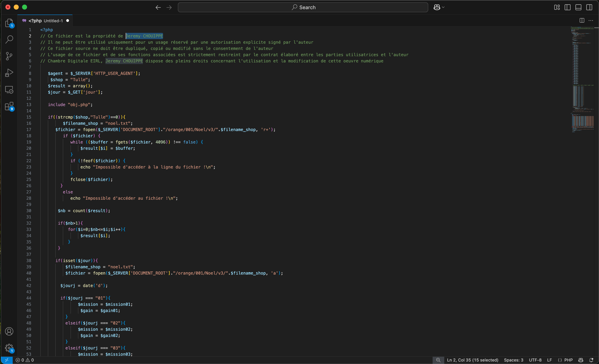Open the Explorer view in activity bar
The height and width of the screenshot is (364, 599).
(9, 23)
